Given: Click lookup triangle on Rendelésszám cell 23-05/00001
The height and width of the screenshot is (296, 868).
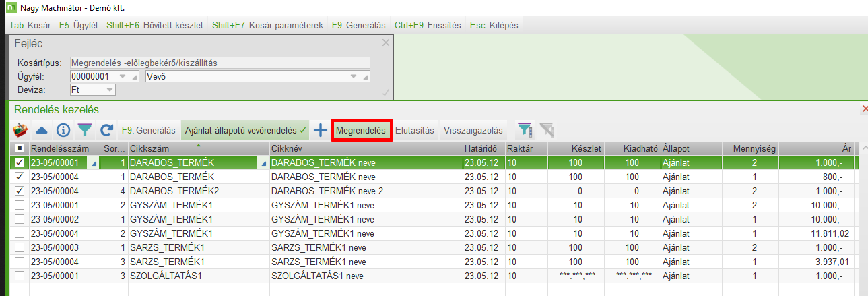Looking at the screenshot, I should click(94, 163).
